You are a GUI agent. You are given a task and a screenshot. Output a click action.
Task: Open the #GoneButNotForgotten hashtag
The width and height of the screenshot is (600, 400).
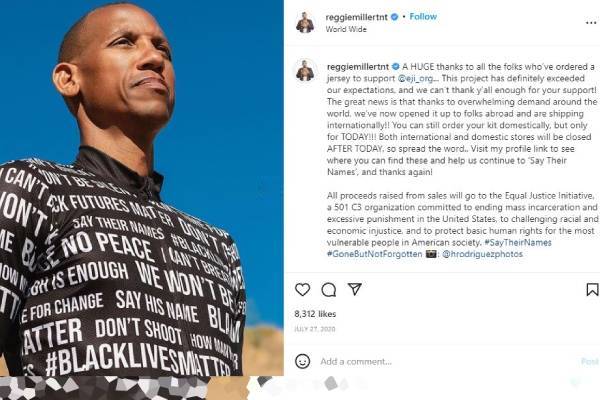tap(375, 254)
